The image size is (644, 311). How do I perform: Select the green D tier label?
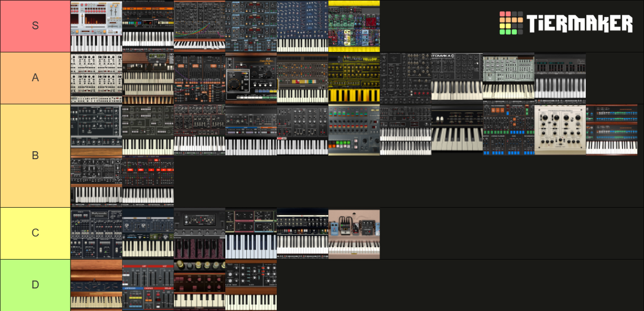36,284
